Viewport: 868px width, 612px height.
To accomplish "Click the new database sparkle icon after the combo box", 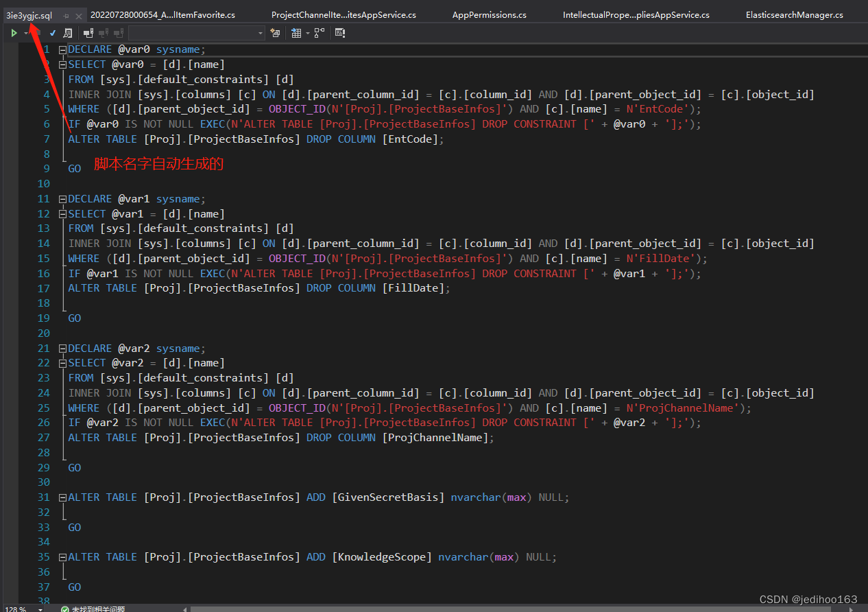I will click(276, 32).
